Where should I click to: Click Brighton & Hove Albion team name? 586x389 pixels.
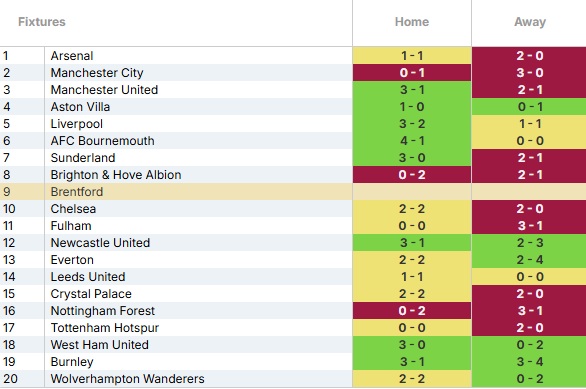tap(116, 175)
